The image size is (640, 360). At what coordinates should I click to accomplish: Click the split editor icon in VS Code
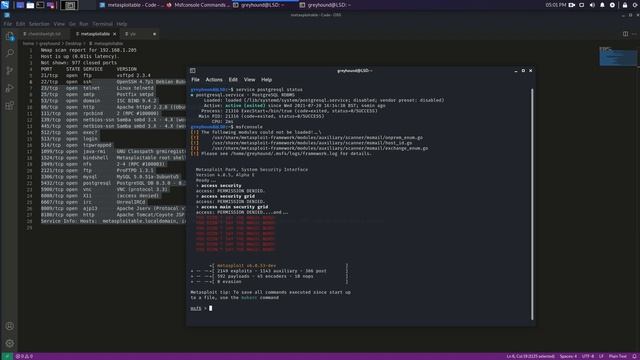[x=625, y=34]
